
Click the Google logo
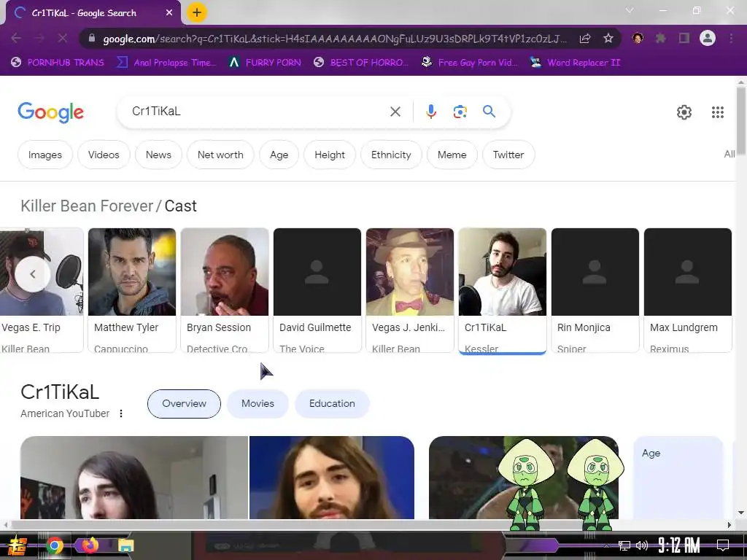[51, 112]
